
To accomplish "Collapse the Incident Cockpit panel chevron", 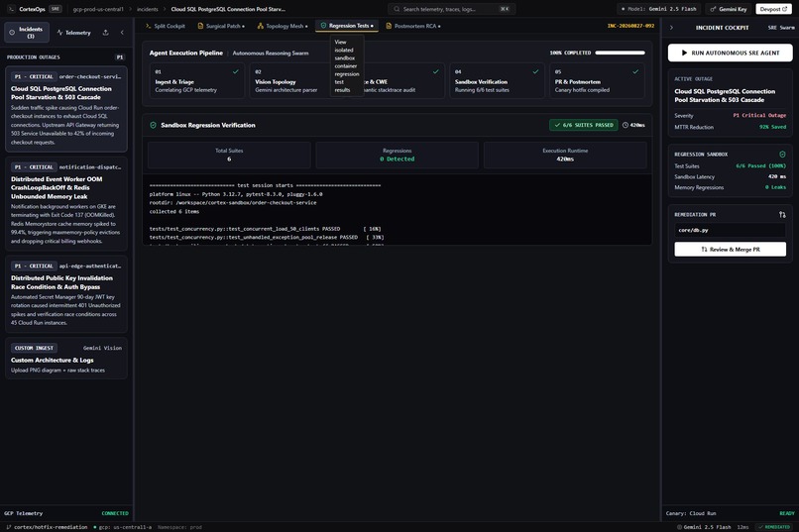I will click(671, 28).
